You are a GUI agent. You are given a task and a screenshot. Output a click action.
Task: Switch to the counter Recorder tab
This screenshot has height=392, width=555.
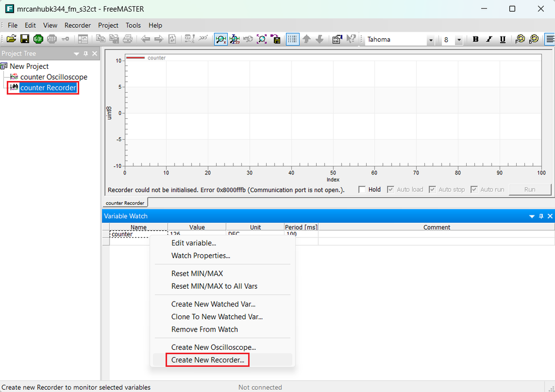coord(125,203)
